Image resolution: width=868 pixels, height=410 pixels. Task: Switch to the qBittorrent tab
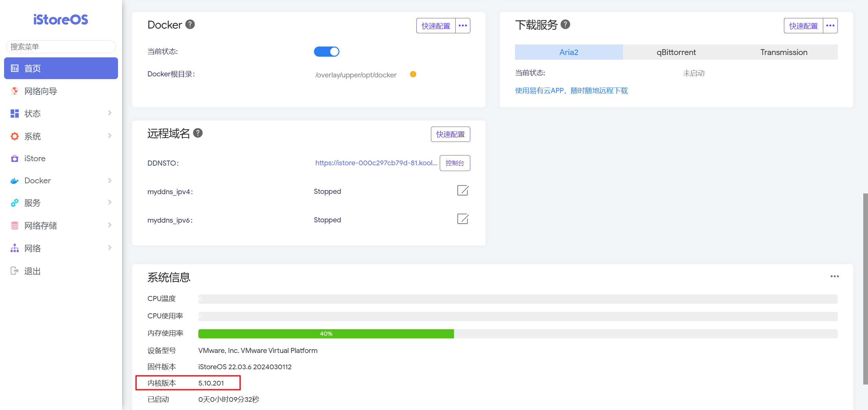676,52
